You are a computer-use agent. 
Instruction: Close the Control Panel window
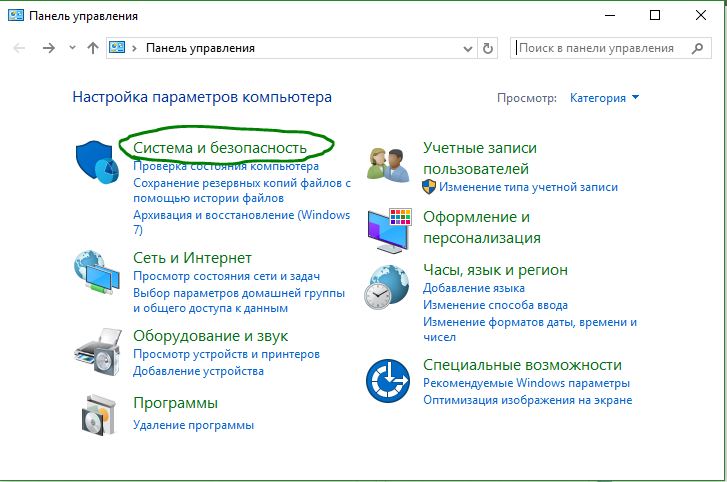click(x=701, y=15)
